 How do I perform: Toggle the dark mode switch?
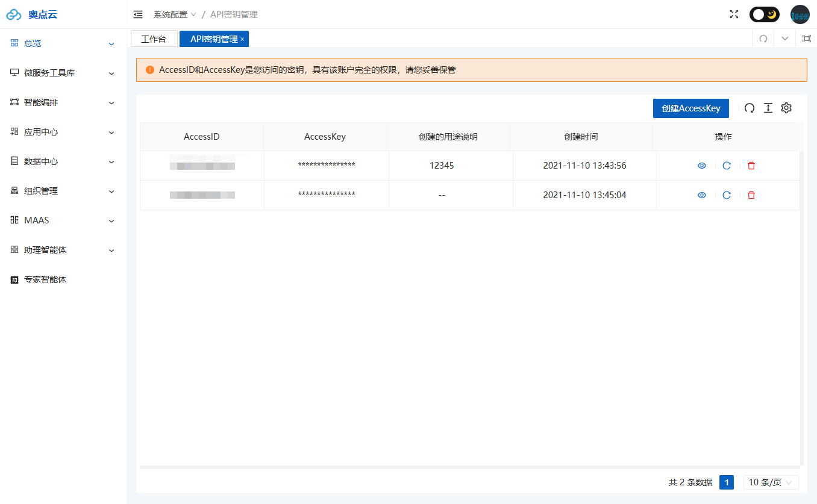click(764, 14)
